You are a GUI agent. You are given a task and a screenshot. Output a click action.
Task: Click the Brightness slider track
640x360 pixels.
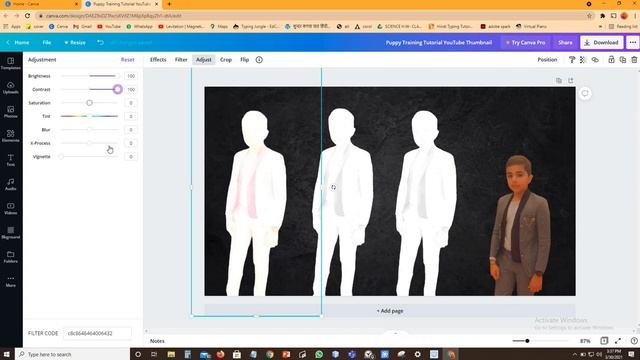(x=89, y=76)
